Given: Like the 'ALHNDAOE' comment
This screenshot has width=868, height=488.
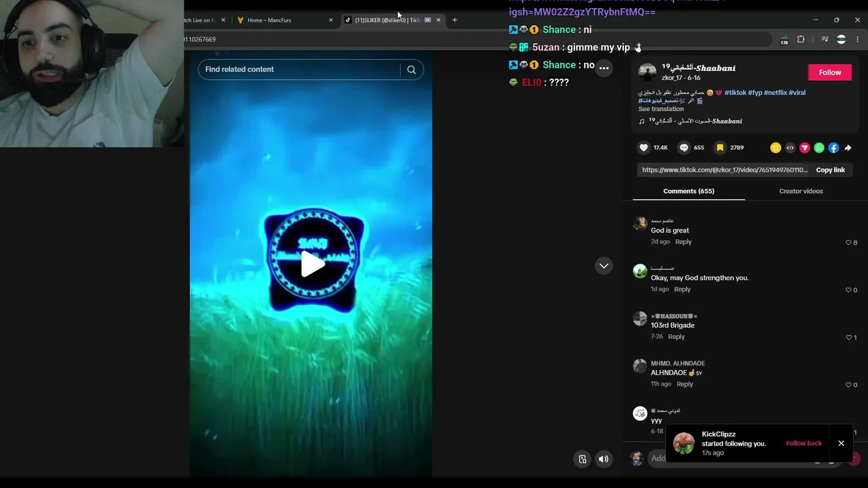Looking at the screenshot, I should [x=848, y=385].
